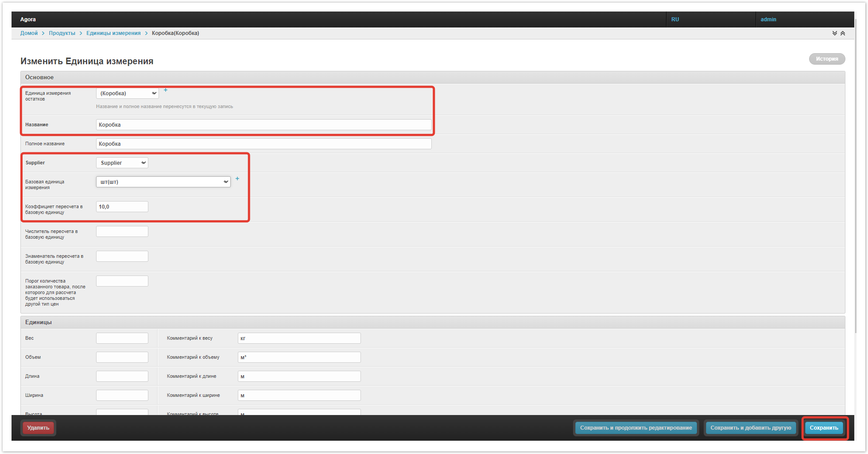Open Продукты breadcrumb link
868x454 pixels.
tap(62, 33)
